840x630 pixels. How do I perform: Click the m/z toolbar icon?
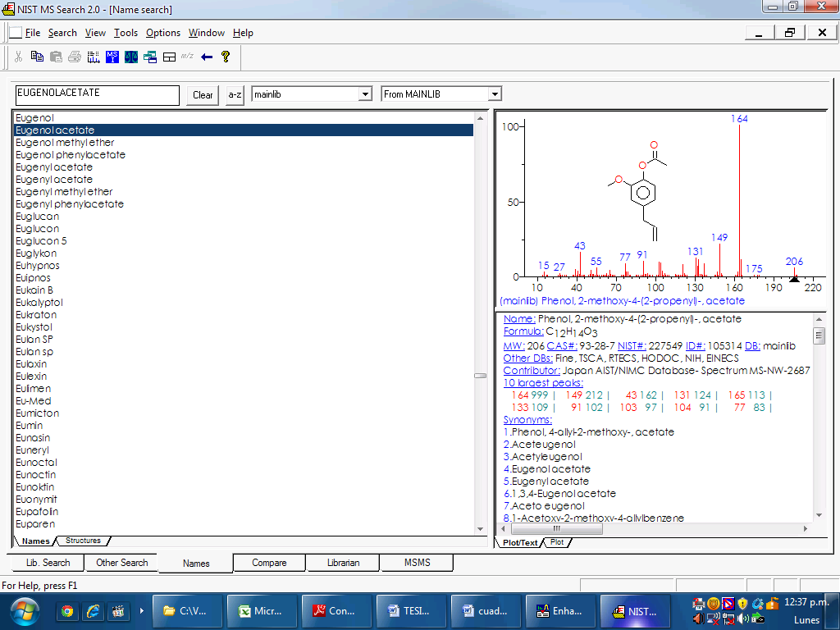[x=187, y=56]
